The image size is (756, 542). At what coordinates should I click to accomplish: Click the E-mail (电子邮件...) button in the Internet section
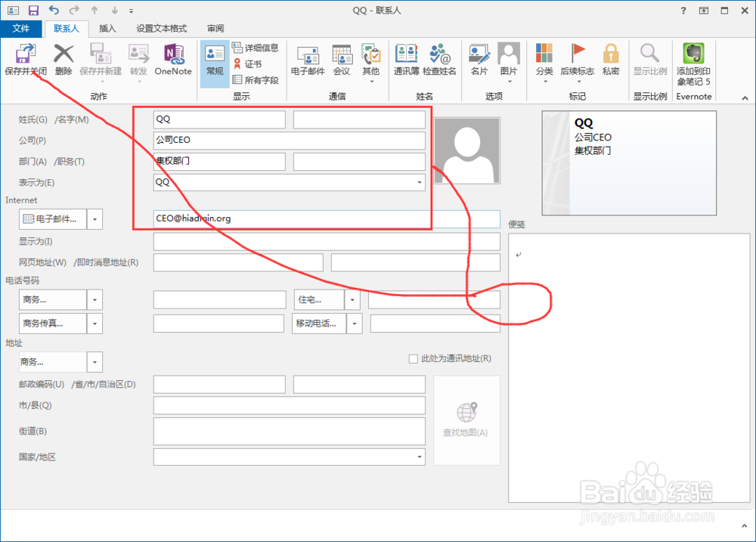[x=53, y=219]
